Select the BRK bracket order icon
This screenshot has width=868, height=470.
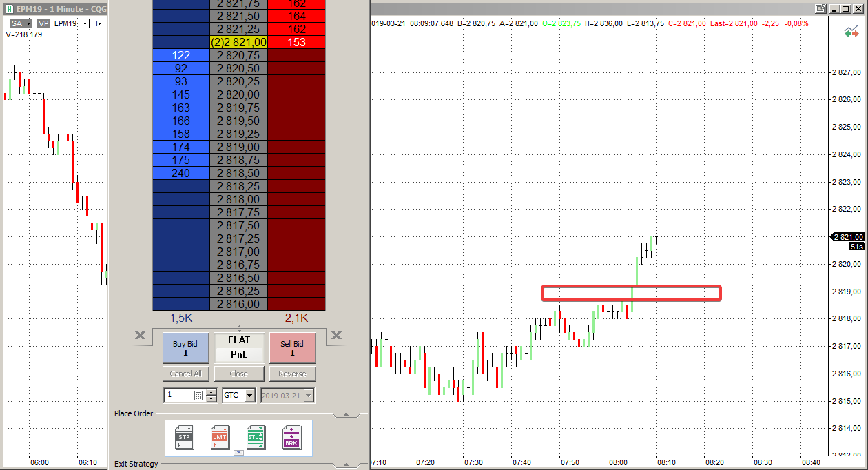[x=291, y=438]
